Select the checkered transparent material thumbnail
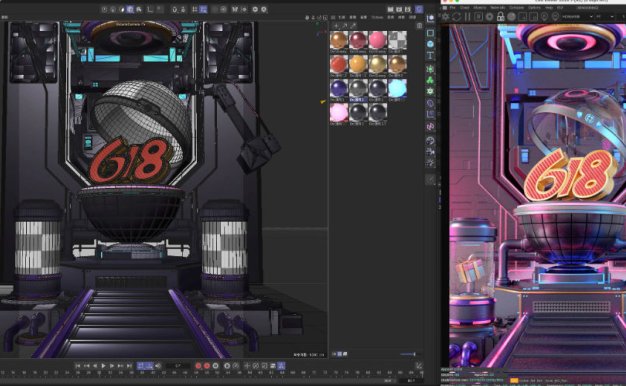Screen dimensions: 626x386 [397, 40]
